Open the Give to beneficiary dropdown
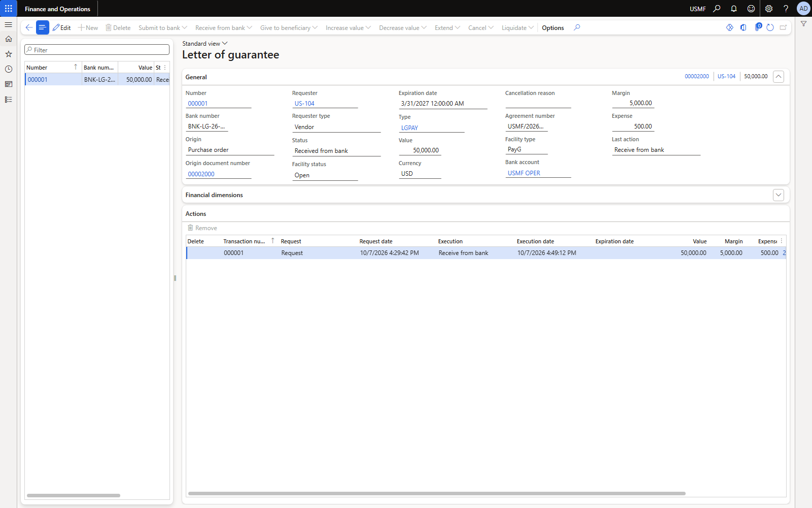The width and height of the screenshot is (812, 508). [x=289, y=27]
